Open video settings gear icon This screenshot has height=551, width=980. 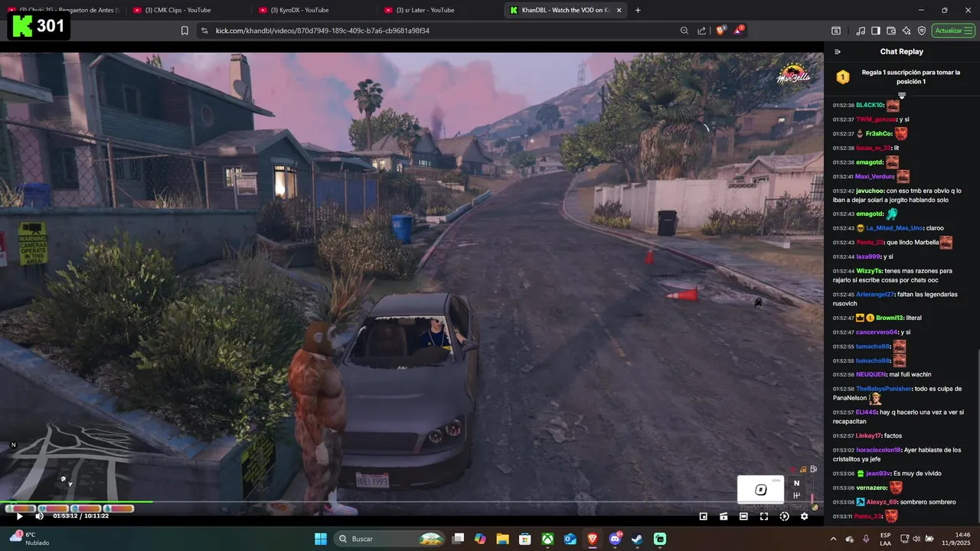pos(804,517)
